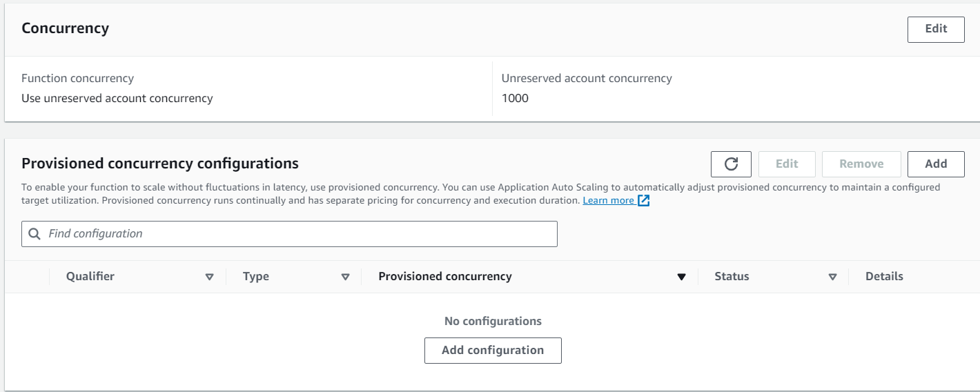Image resolution: width=980 pixels, height=392 pixels.
Task: Refresh the provisioned concurrency configurations list
Action: (x=731, y=164)
